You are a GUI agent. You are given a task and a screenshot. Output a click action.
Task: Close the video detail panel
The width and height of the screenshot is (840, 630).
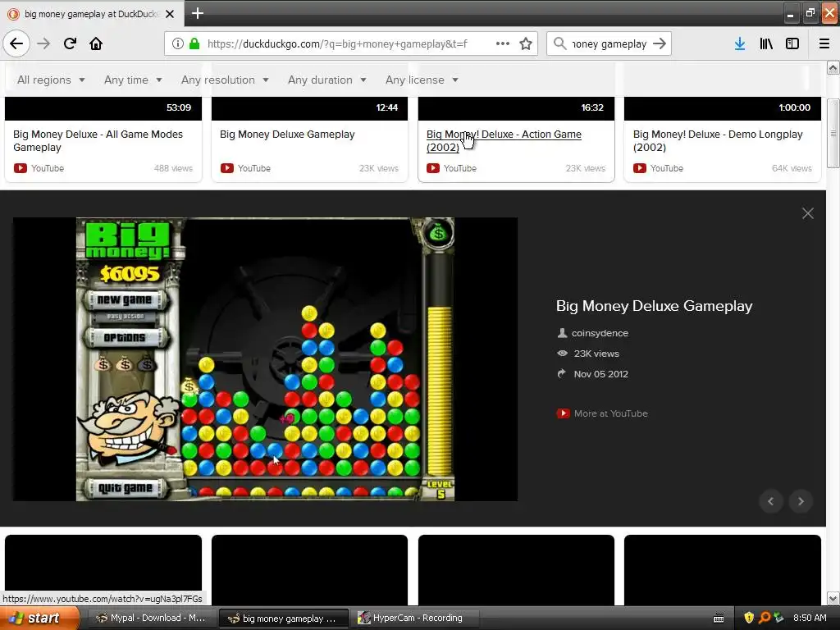[808, 213]
